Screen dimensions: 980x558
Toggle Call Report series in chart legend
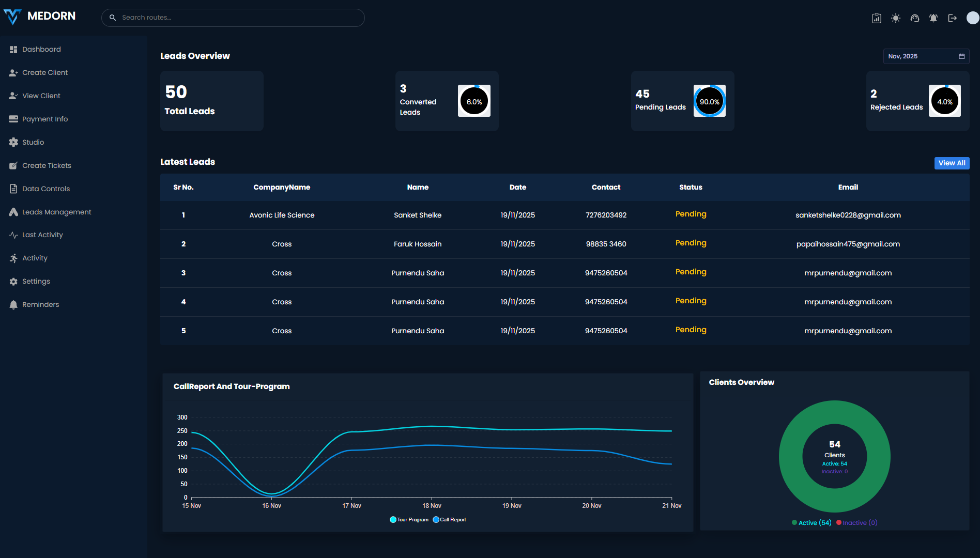pyautogui.click(x=450, y=520)
